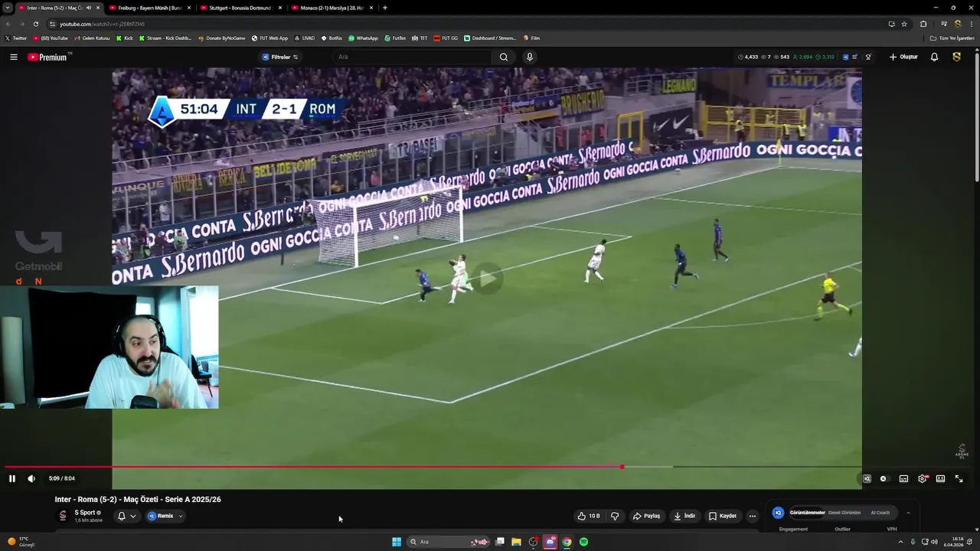This screenshot has height=551, width=980.
Task: Toggle subtitles in the video player
Action: pyautogui.click(x=903, y=479)
